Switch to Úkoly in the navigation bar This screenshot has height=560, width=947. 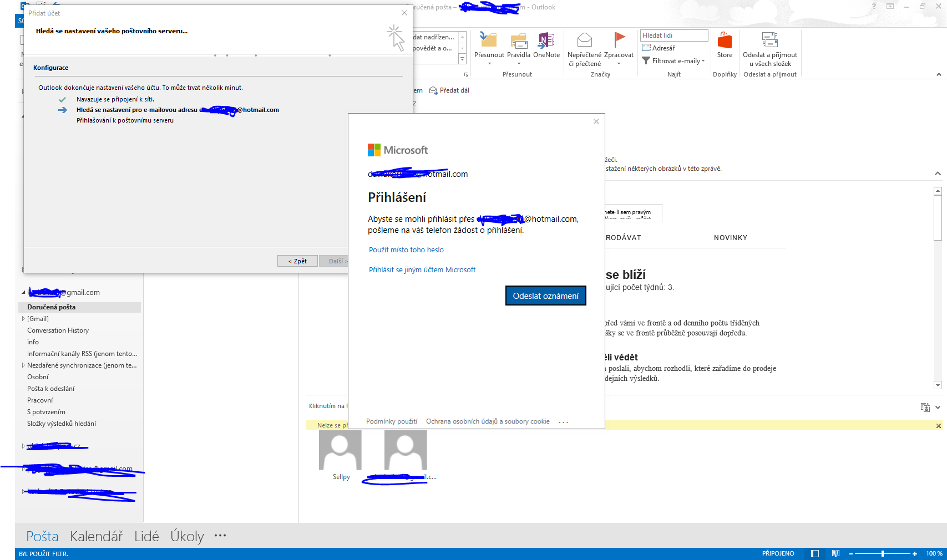187,536
